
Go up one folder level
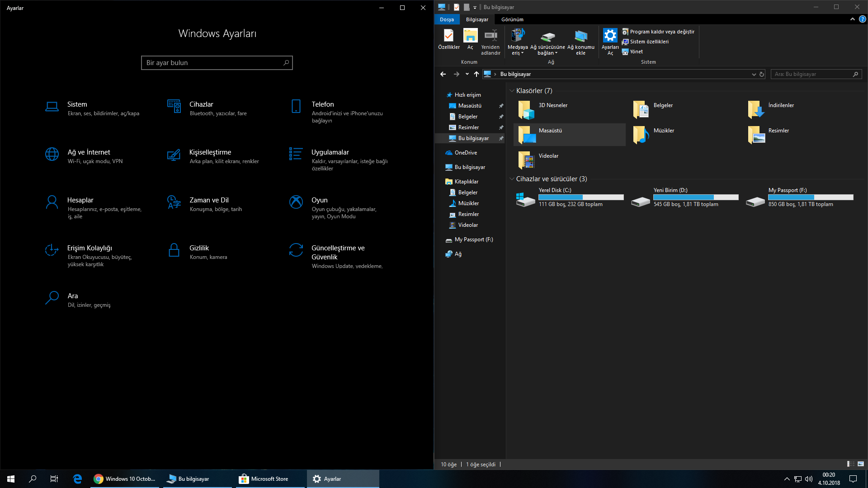[476, 74]
